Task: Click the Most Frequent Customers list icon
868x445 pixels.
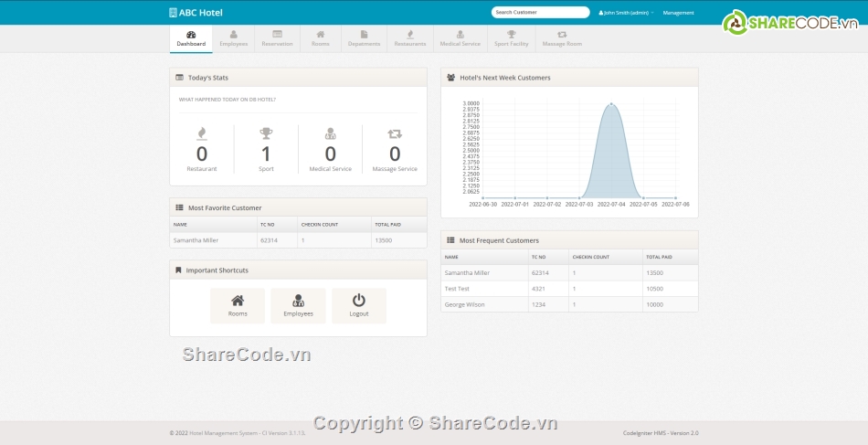Action: (450, 240)
